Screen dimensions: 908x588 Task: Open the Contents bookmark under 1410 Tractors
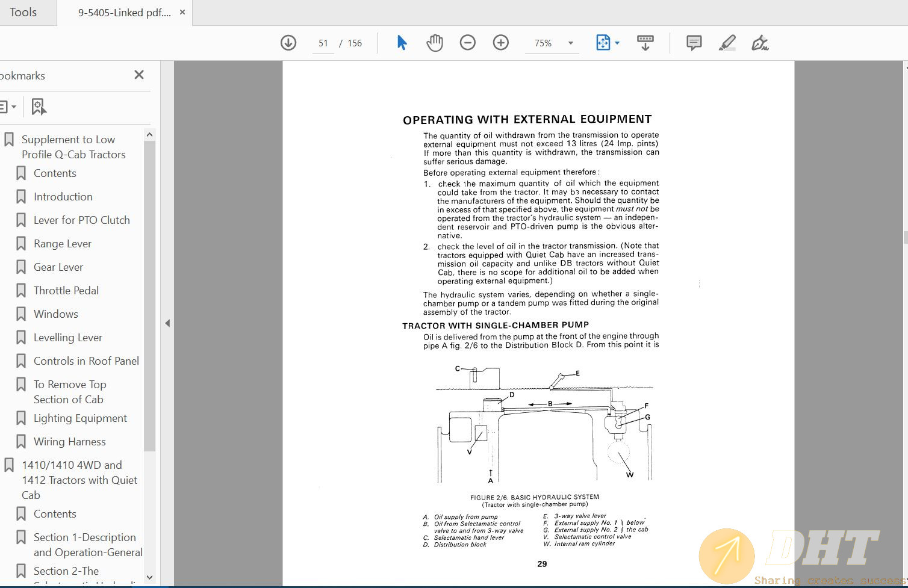pyautogui.click(x=55, y=514)
